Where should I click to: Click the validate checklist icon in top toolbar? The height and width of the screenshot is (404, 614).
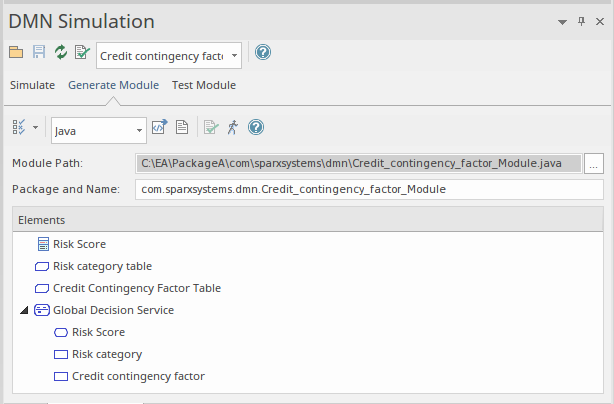[81, 53]
